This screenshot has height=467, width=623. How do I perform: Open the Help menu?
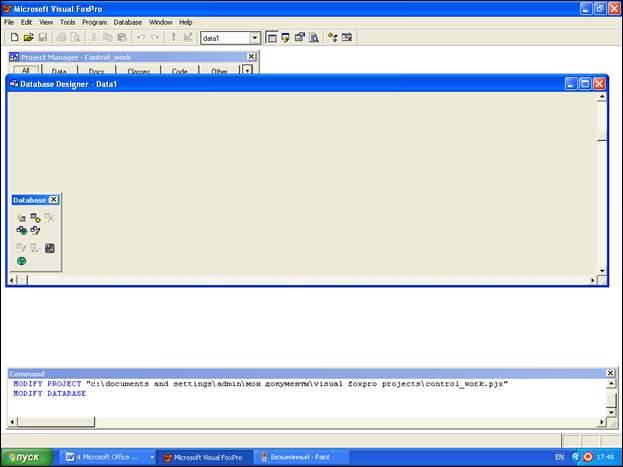186,22
